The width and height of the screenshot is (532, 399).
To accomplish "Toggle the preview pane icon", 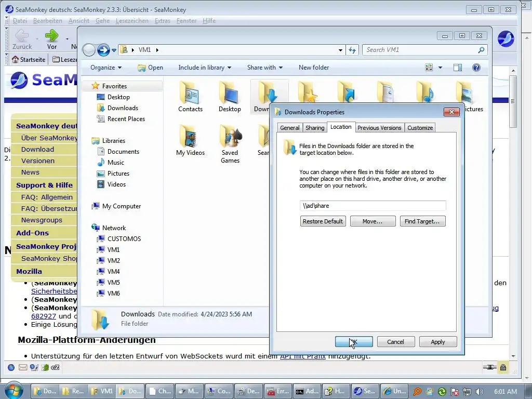I will tap(458, 68).
